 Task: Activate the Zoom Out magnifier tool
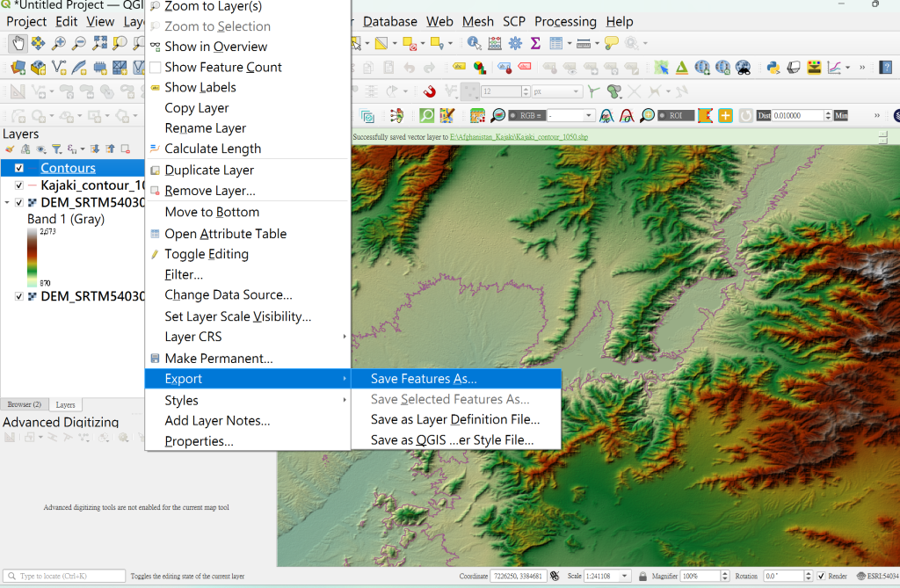pos(79,43)
